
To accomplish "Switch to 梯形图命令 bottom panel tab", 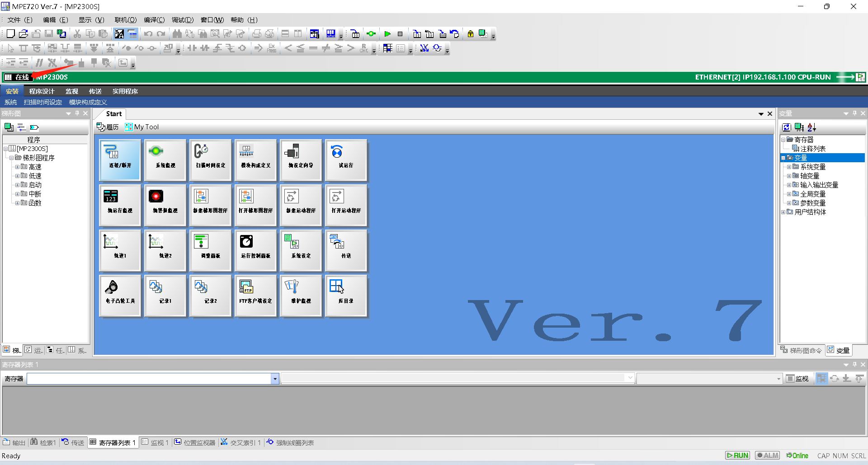I will point(801,350).
